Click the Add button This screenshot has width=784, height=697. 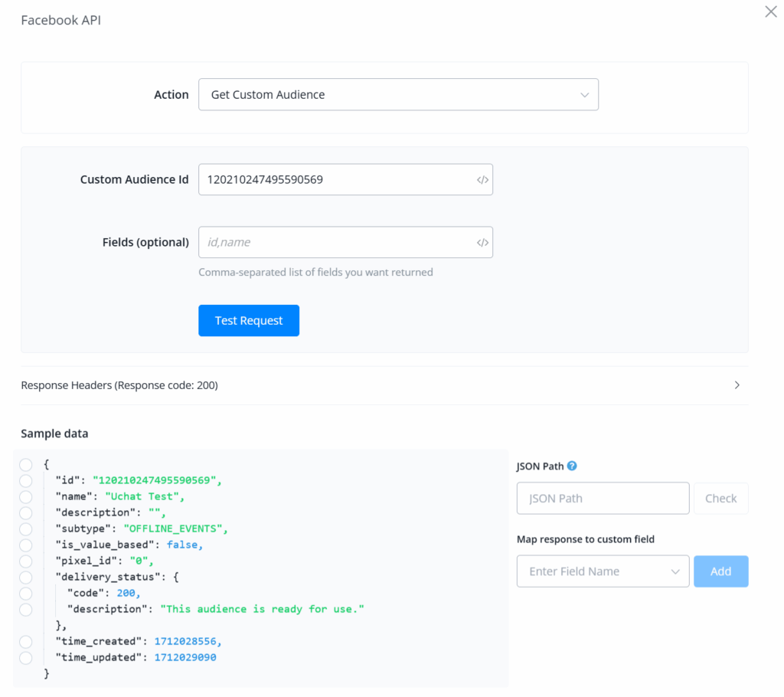(x=720, y=571)
